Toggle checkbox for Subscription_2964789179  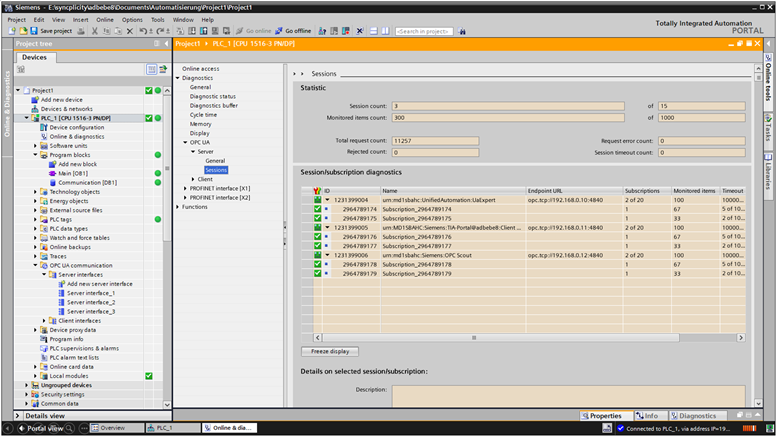click(x=318, y=273)
